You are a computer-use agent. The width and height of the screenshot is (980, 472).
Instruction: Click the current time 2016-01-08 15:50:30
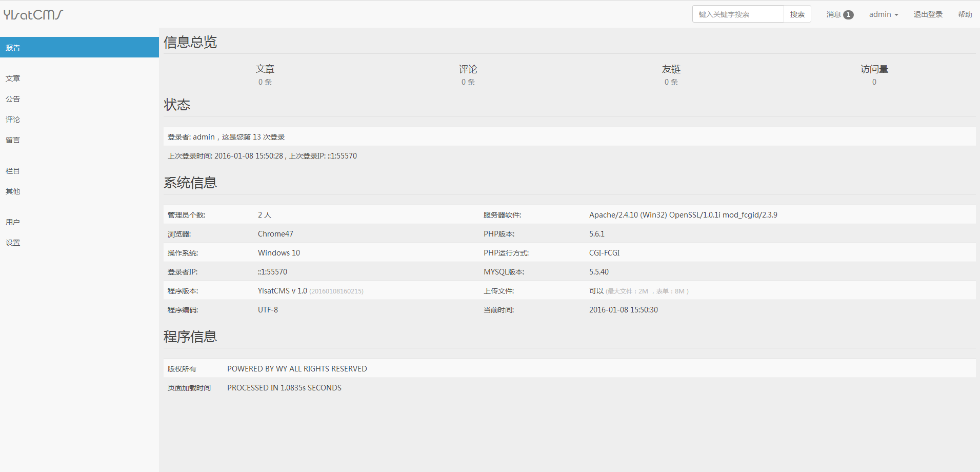pos(624,310)
